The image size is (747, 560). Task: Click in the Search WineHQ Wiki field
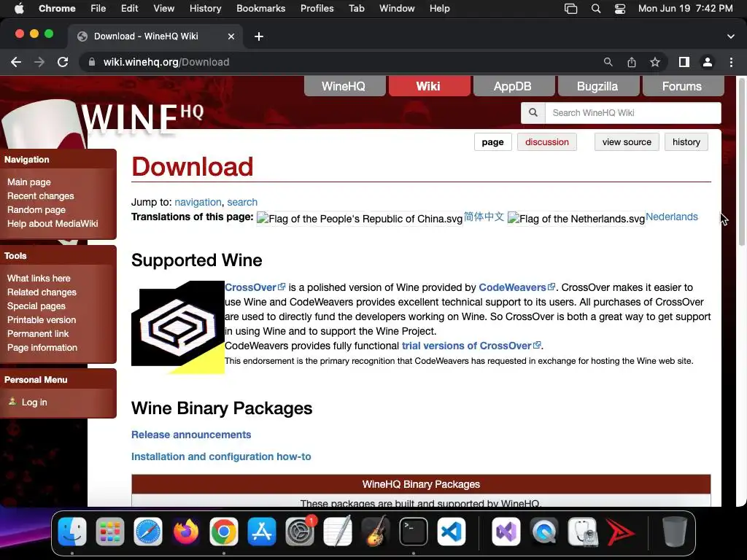632,113
